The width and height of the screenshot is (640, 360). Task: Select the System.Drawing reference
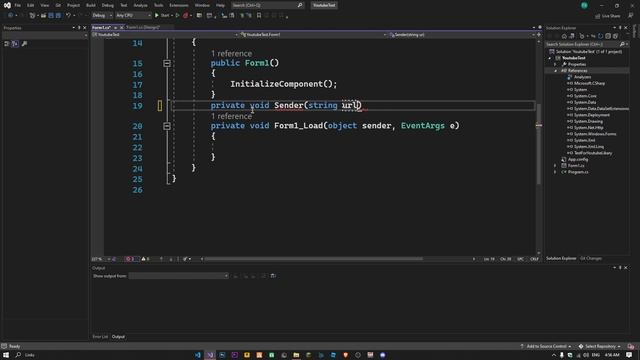(x=588, y=121)
